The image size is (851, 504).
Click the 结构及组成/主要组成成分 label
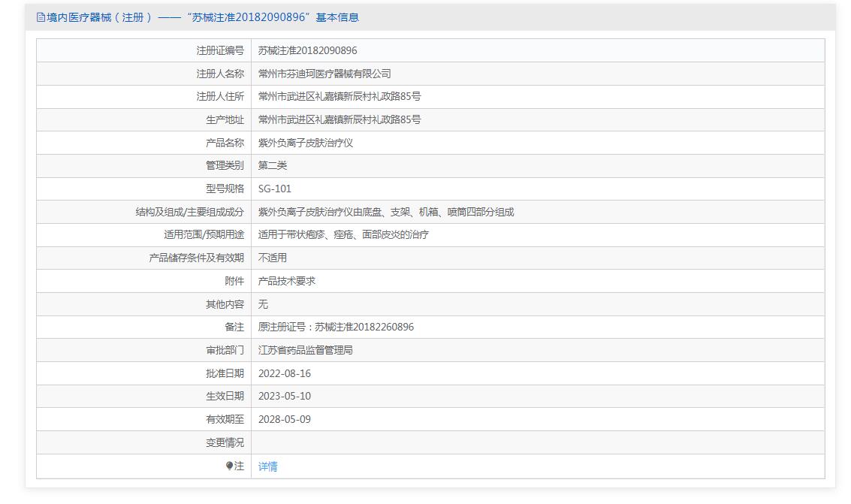190,212
